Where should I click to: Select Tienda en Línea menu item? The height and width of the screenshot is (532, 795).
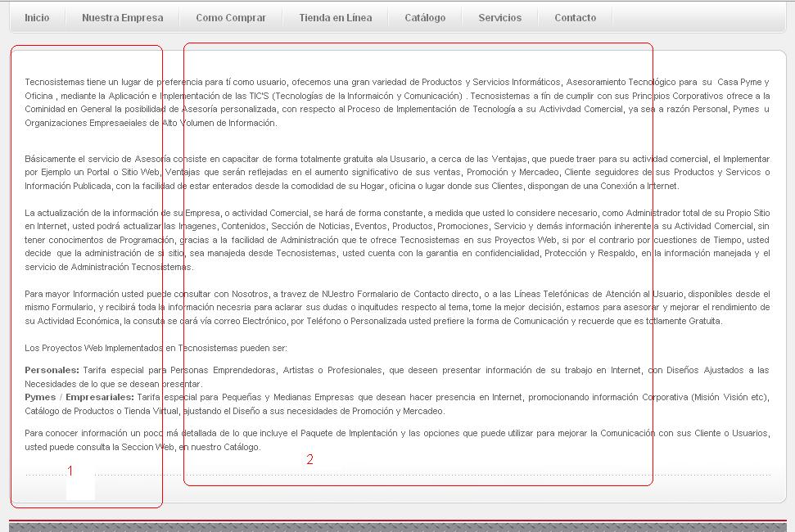[335, 18]
